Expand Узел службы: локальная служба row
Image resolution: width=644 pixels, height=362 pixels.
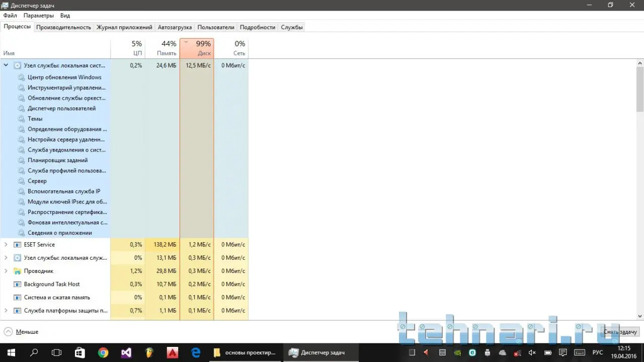click(x=6, y=257)
